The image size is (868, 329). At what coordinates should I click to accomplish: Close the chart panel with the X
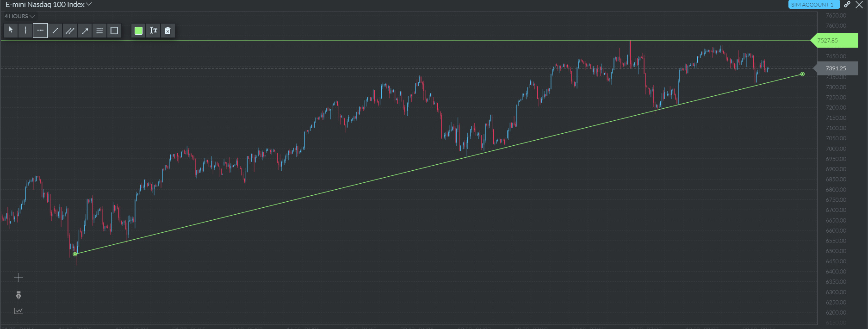coord(859,5)
